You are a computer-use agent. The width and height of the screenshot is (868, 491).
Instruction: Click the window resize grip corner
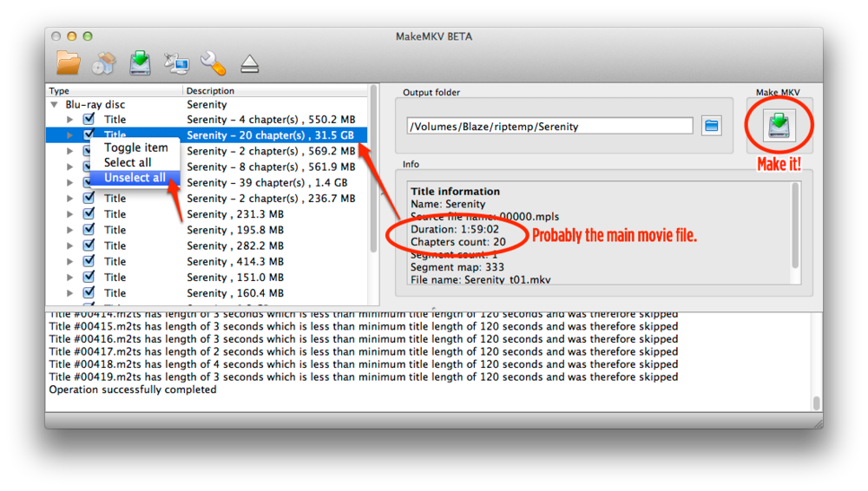819,424
